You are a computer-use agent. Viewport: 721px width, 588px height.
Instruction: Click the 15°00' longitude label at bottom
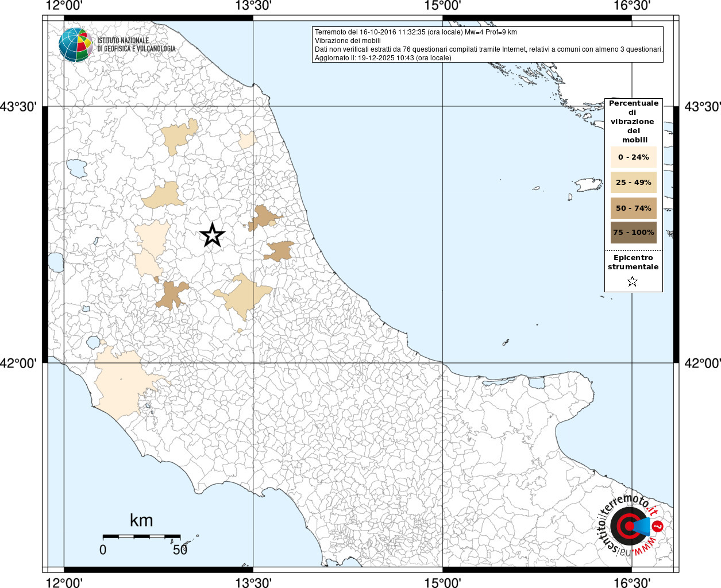tap(442, 583)
